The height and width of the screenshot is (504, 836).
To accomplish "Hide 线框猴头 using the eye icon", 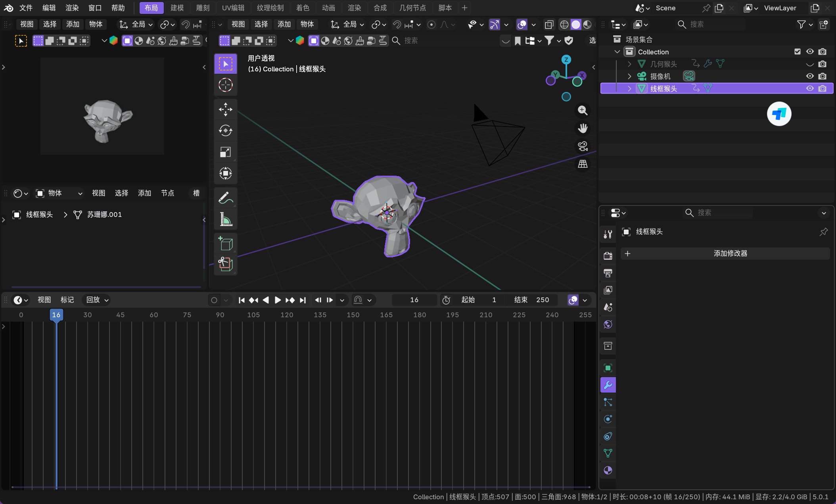I will pyautogui.click(x=810, y=88).
